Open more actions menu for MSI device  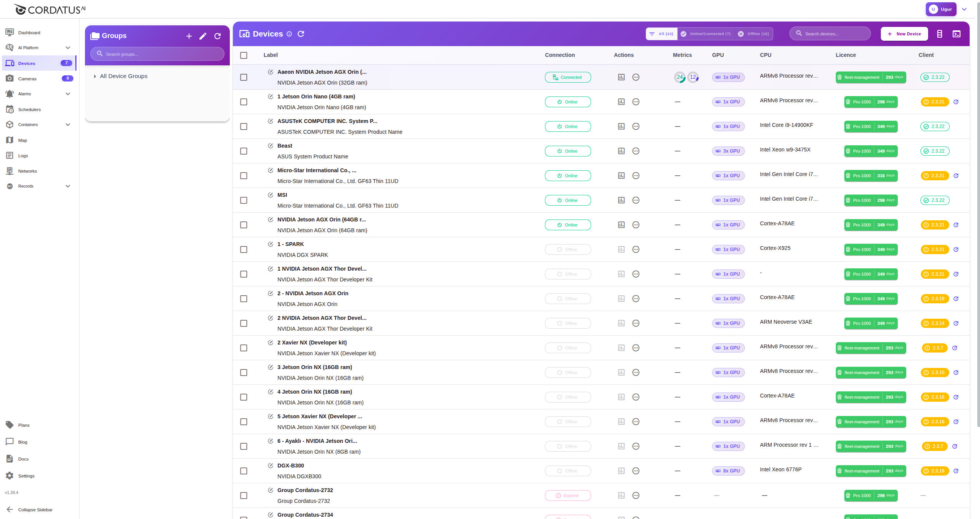pos(635,200)
